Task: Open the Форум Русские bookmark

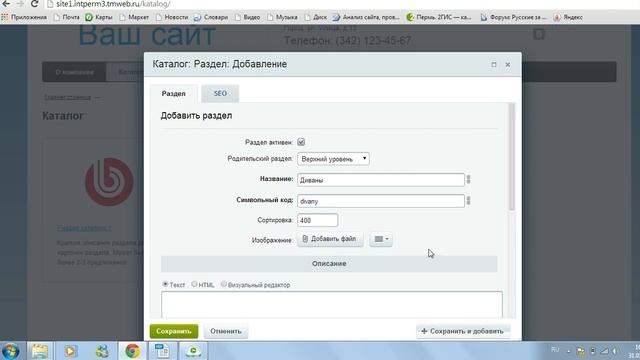Action: tap(513, 17)
